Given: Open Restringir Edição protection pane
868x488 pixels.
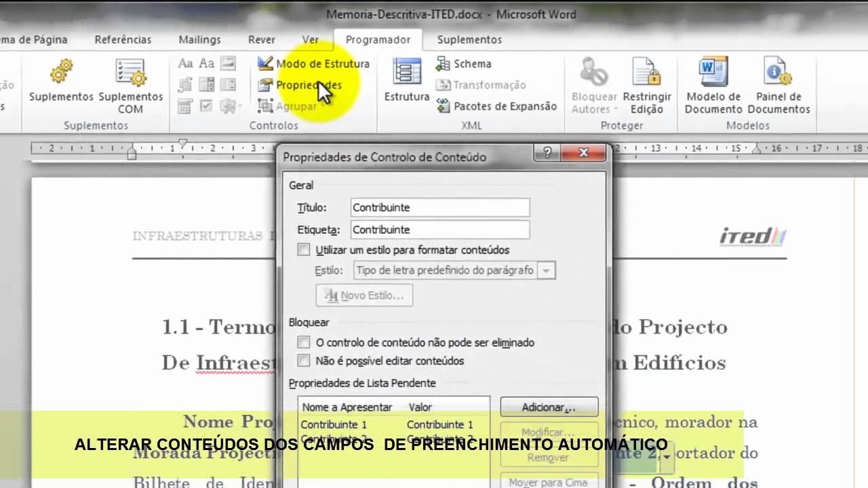Looking at the screenshot, I should coord(647,86).
